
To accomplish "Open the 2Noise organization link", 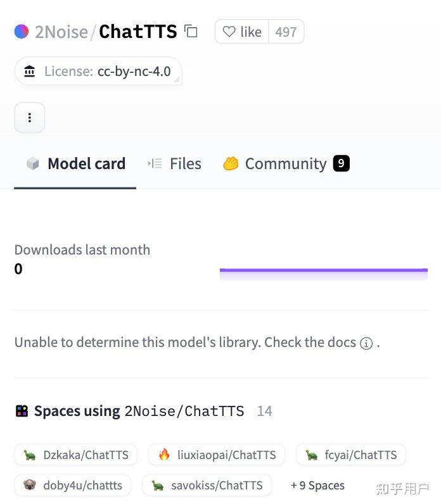I will [61, 32].
